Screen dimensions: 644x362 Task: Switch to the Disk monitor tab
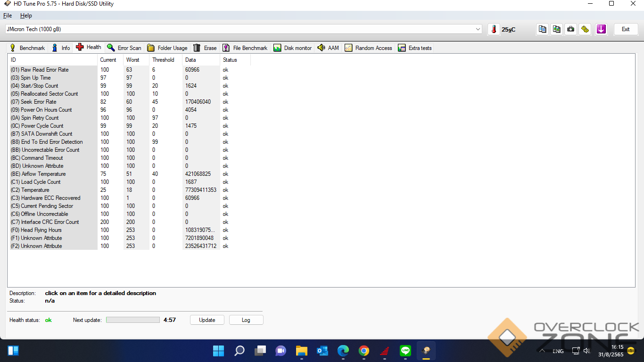click(293, 48)
